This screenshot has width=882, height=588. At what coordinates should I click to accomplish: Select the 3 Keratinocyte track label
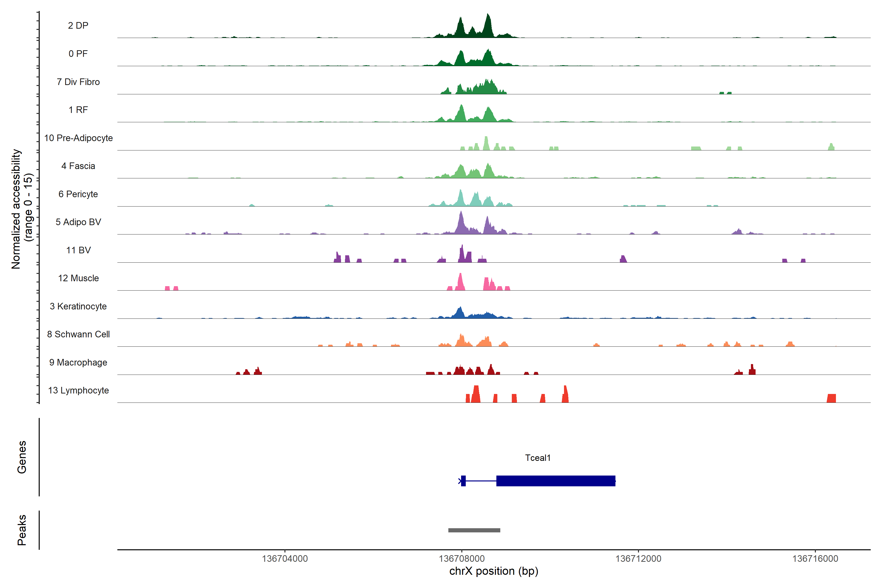tap(78, 306)
